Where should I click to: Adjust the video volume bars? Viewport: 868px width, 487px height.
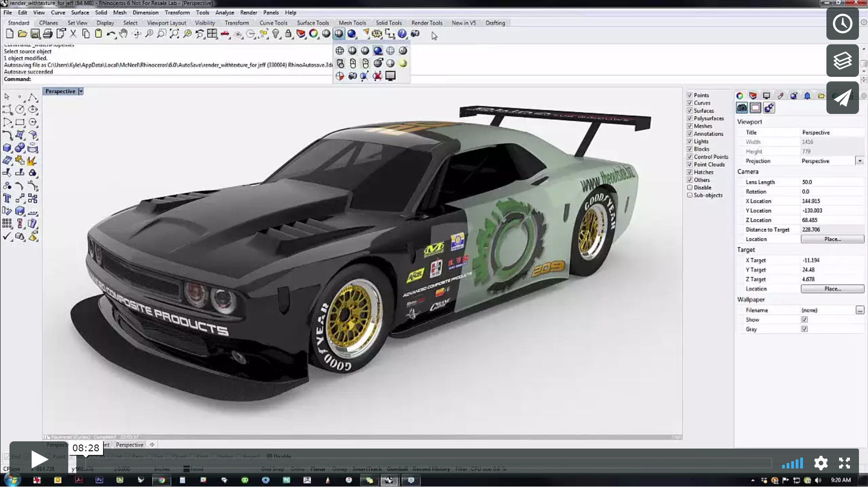[x=793, y=463]
